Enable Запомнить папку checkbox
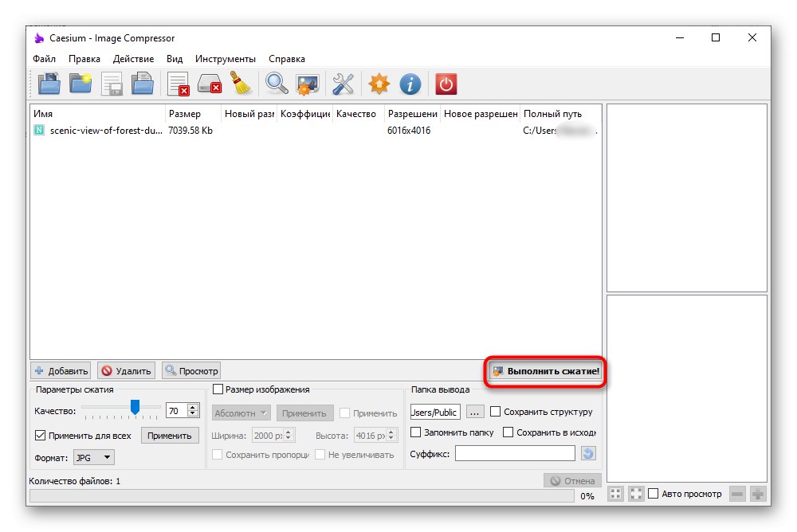This screenshot has width=797, height=532. [416, 432]
